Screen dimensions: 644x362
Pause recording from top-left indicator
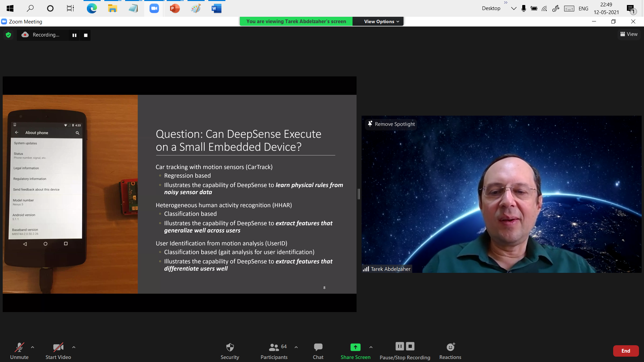click(x=74, y=35)
